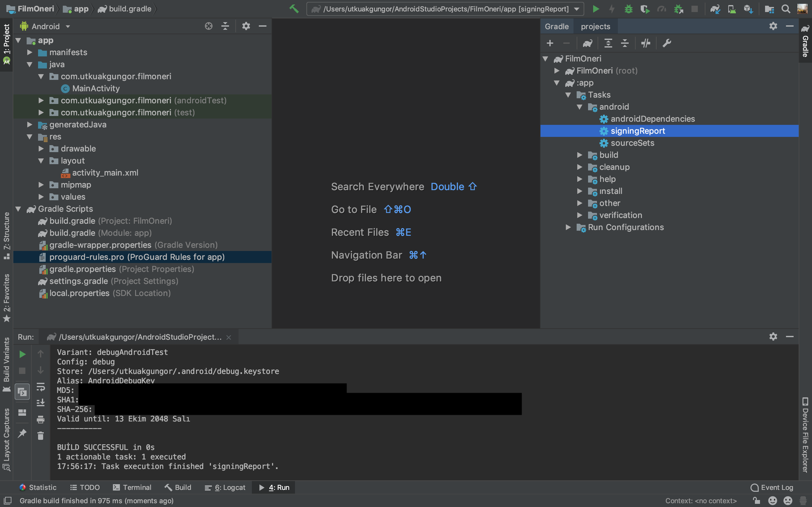Expand the build tasks group in Gradle

click(580, 155)
